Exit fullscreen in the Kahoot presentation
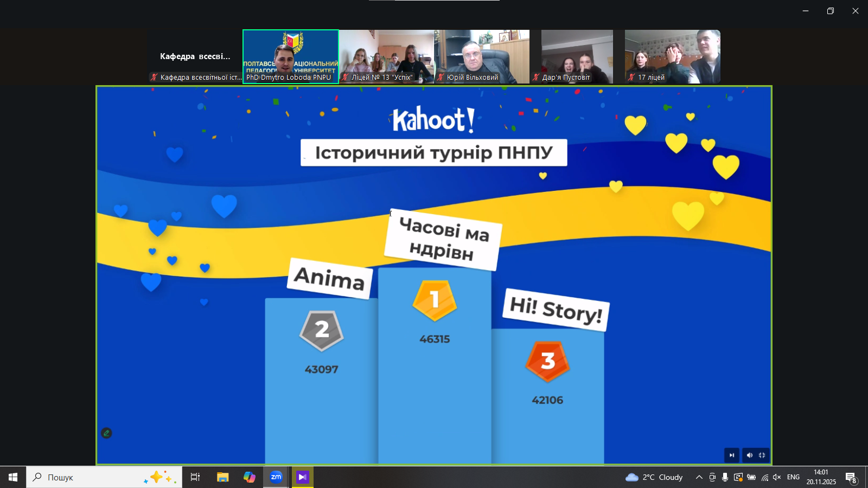The height and width of the screenshot is (488, 868). (x=762, y=455)
